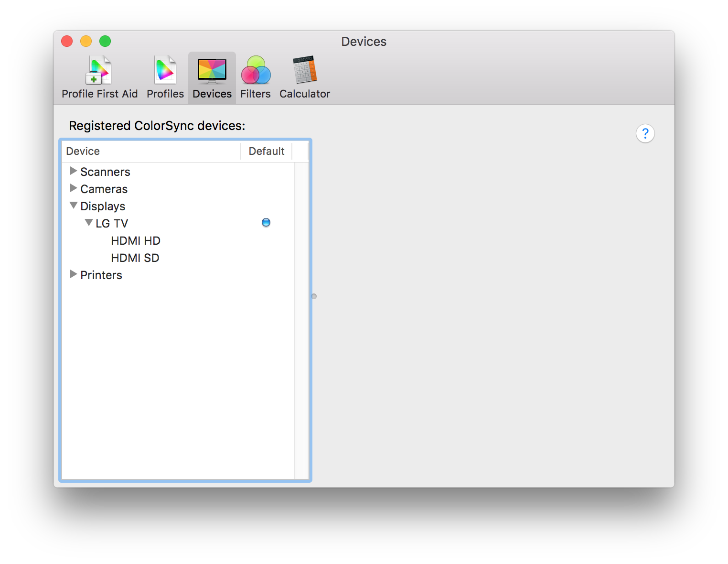Screen dimensions: 728x564
Task: Expand the Printers disclosure triangle
Action: coord(74,274)
